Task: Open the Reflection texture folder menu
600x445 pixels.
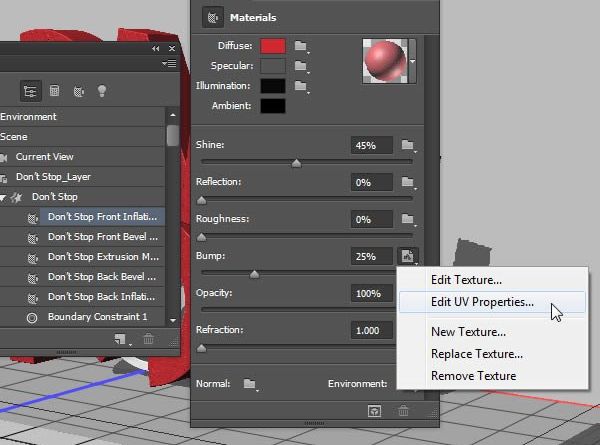Action: click(x=408, y=183)
